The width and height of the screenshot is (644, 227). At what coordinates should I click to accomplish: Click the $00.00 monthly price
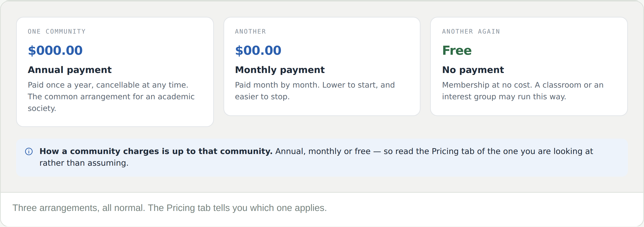pyautogui.click(x=258, y=50)
